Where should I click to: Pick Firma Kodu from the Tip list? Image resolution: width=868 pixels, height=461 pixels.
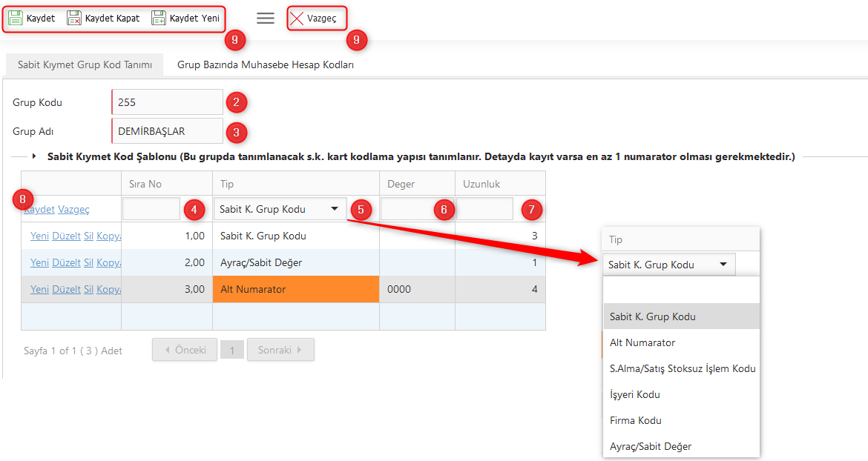click(635, 420)
